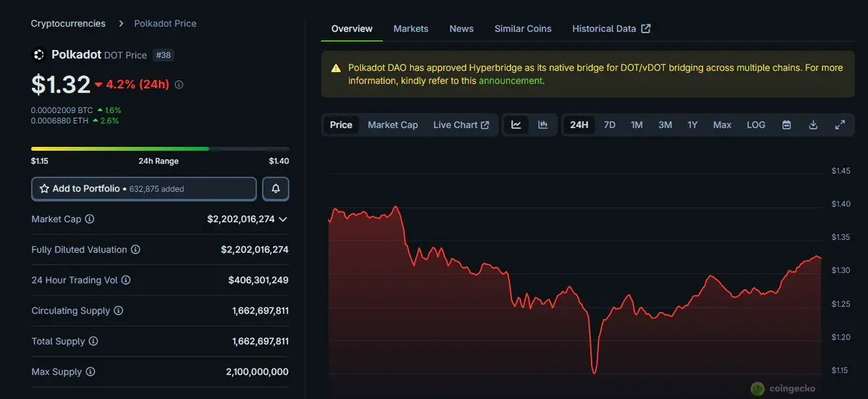This screenshot has height=399, width=868.
Task: Click the info icon next to Max Supply
Action: pos(90,371)
